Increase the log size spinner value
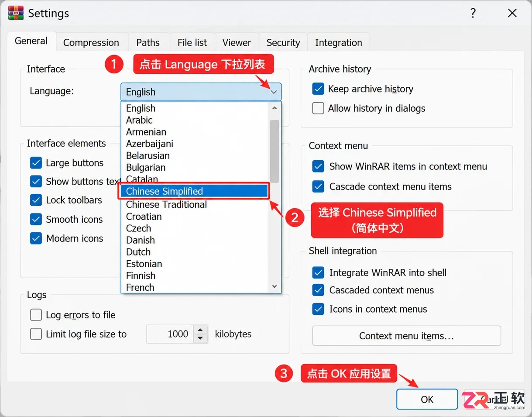Screen dimensions: 532x417 [200, 330]
